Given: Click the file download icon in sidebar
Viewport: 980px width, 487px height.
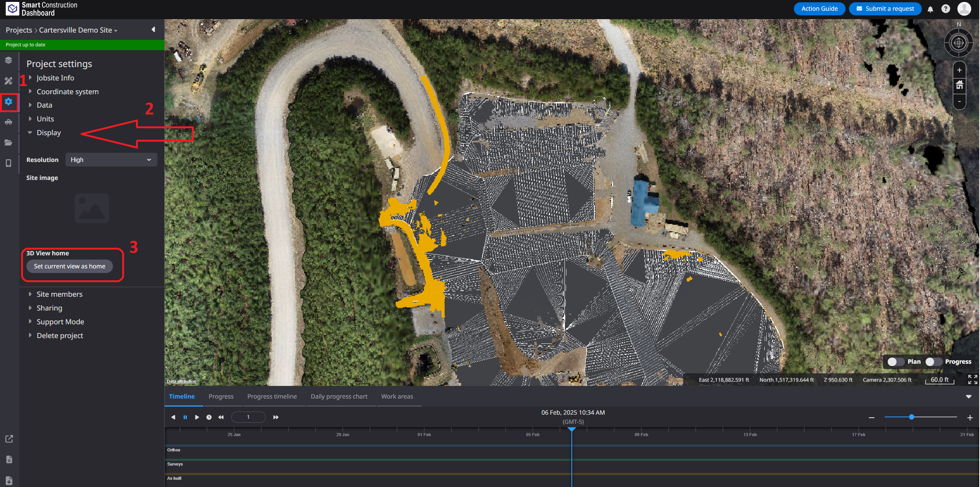Looking at the screenshot, I should click(9, 480).
